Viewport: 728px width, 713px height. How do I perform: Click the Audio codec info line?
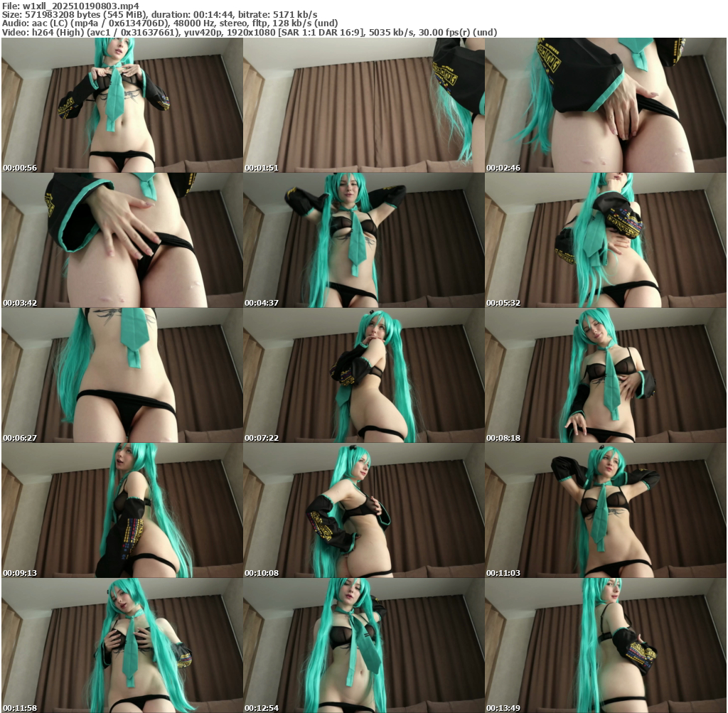point(170,23)
